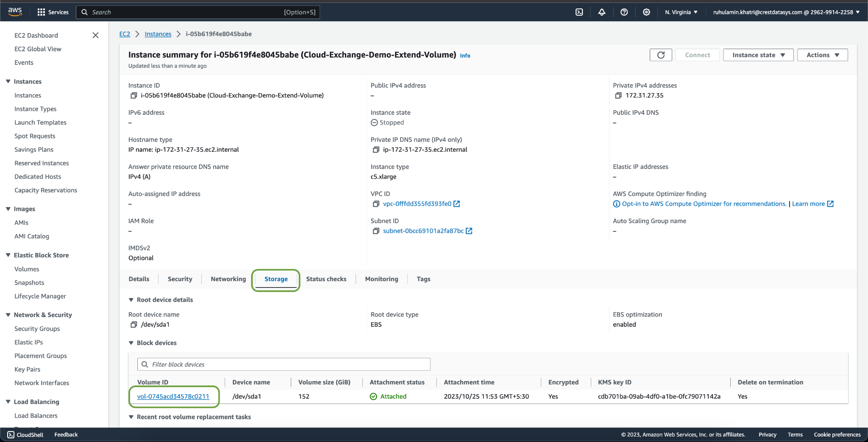Click the Instances breadcrumb link
This screenshot has width=868, height=442.
coord(158,34)
